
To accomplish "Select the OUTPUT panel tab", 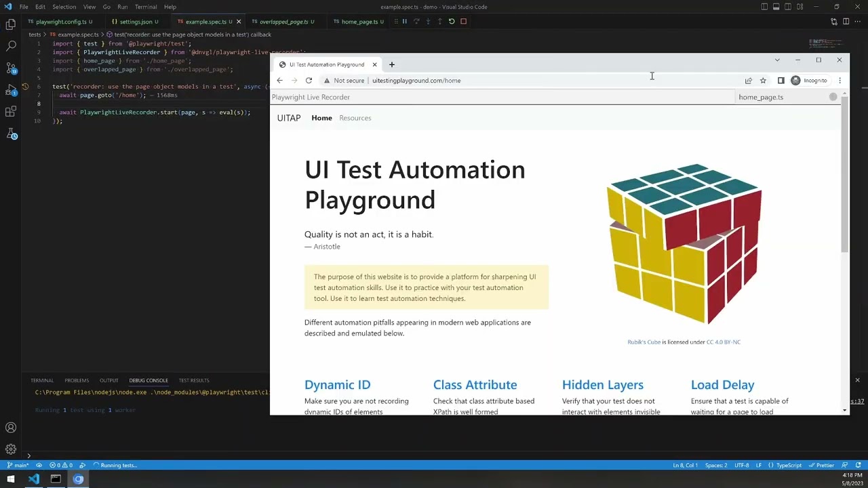I will pos(108,380).
